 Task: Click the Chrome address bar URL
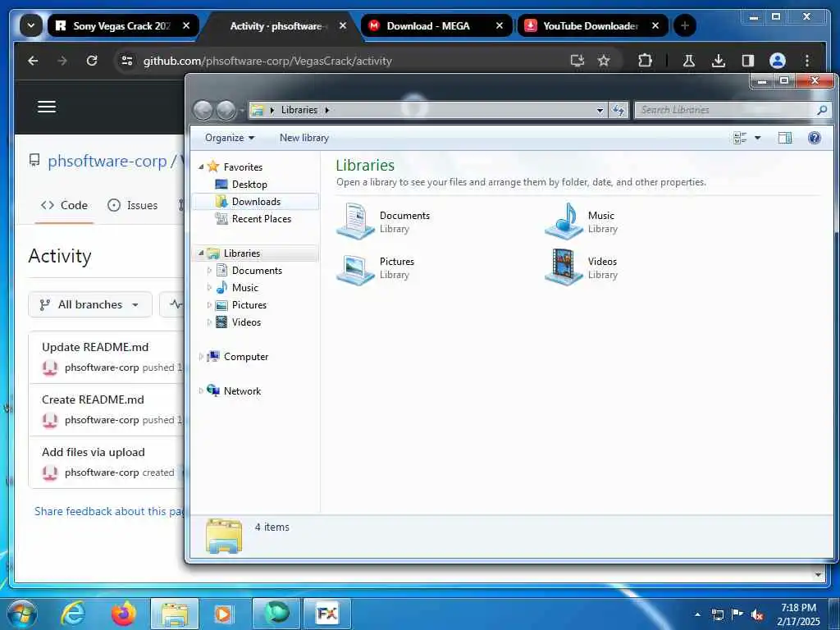coord(267,61)
